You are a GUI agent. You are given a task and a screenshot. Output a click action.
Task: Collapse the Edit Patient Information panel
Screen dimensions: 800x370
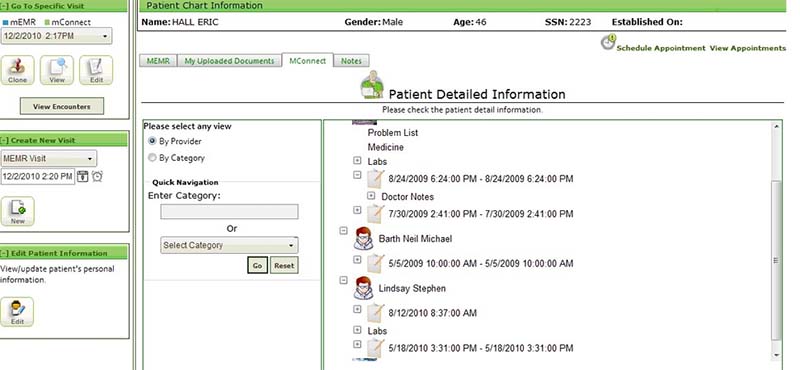5,254
